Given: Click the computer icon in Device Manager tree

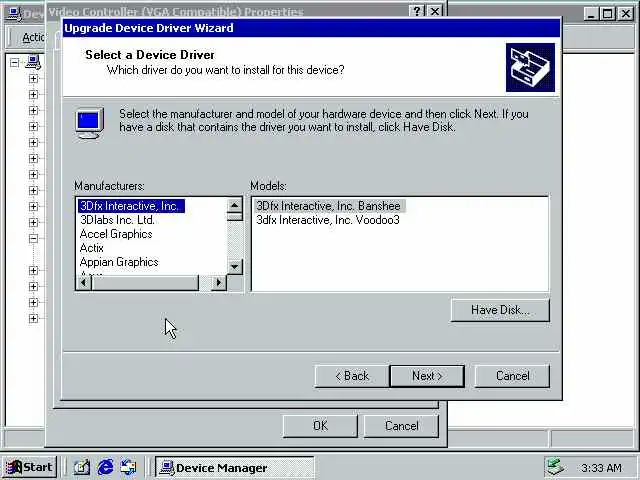Looking at the screenshot, I should pos(33,62).
